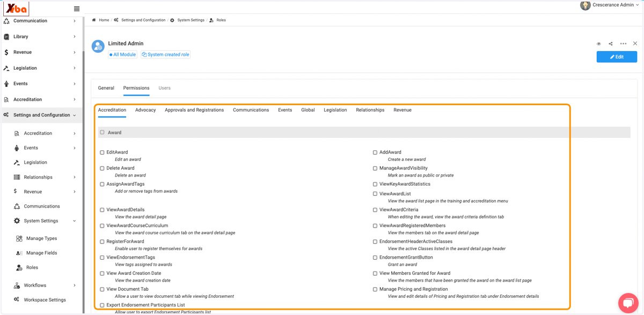Open the Relationships permissions tab
The height and width of the screenshot is (315, 644).
(x=370, y=110)
